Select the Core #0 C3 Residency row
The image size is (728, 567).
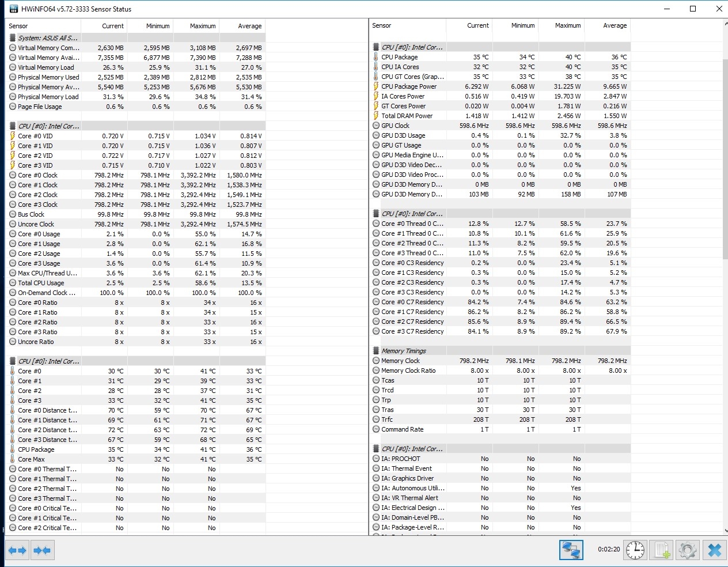click(500, 263)
